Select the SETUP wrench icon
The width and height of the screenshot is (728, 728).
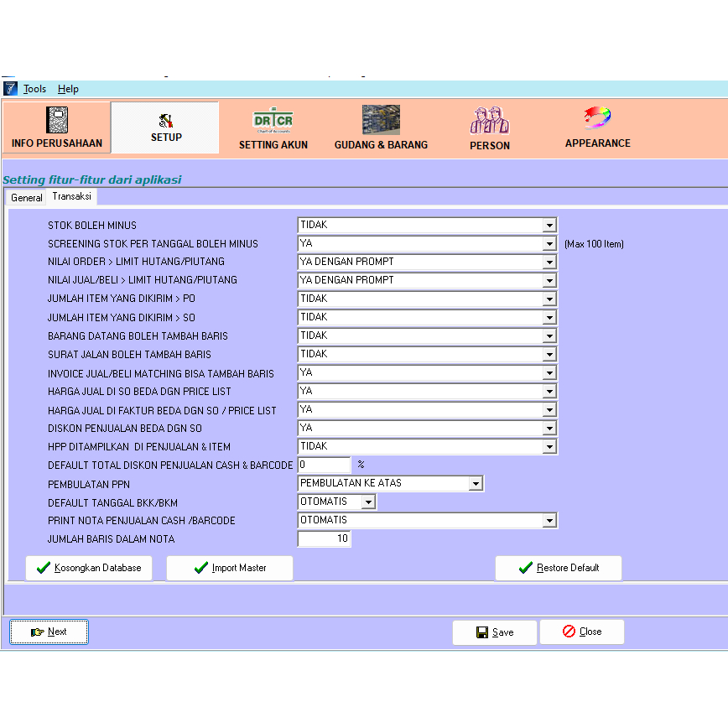(166, 121)
